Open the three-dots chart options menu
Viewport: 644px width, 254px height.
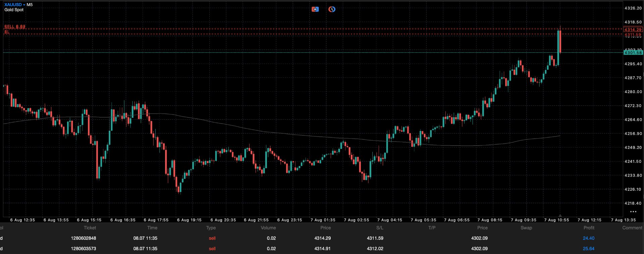[x=633, y=212]
